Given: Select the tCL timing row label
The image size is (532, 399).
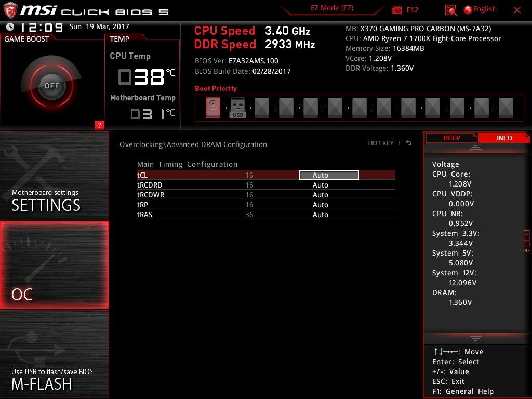Looking at the screenshot, I should [x=142, y=175].
